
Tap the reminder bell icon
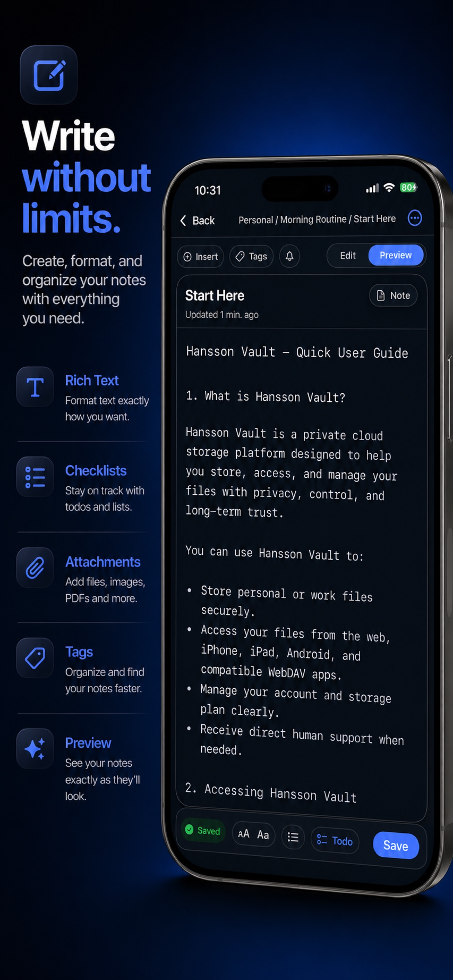[x=289, y=256]
